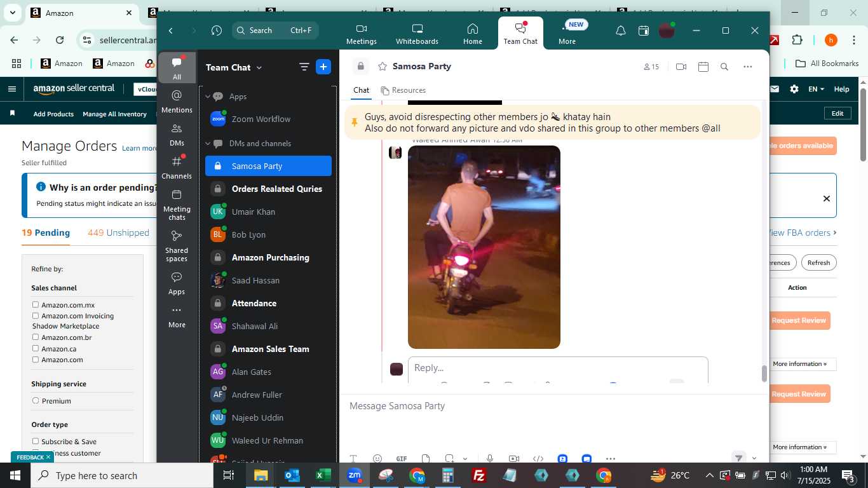Image resolution: width=868 pixels, height=488 pixels.
Task: Record an audio message with microphone icon
Action: [x=490, y=459]
